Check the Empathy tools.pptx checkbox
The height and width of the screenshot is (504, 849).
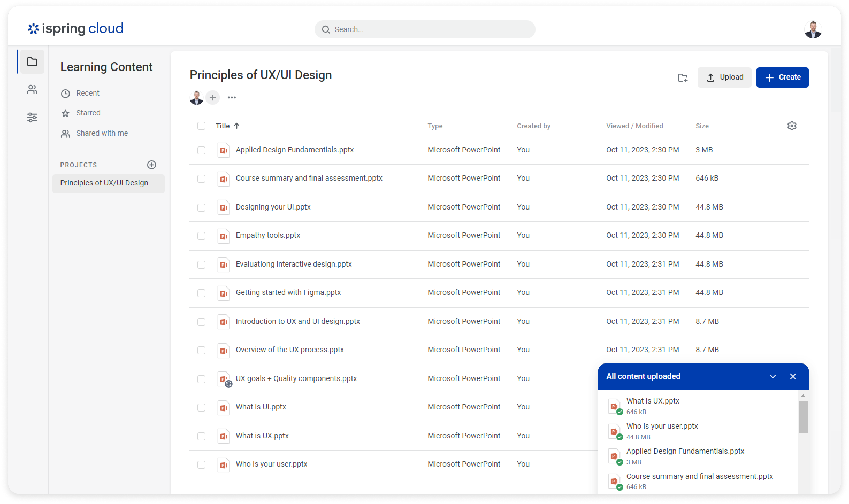tap(201, 236)
